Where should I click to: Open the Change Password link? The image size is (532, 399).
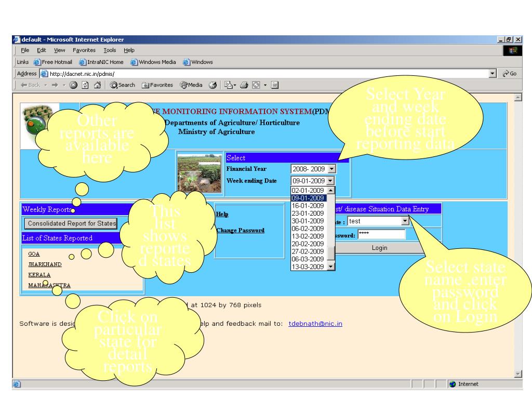(241, 230)
